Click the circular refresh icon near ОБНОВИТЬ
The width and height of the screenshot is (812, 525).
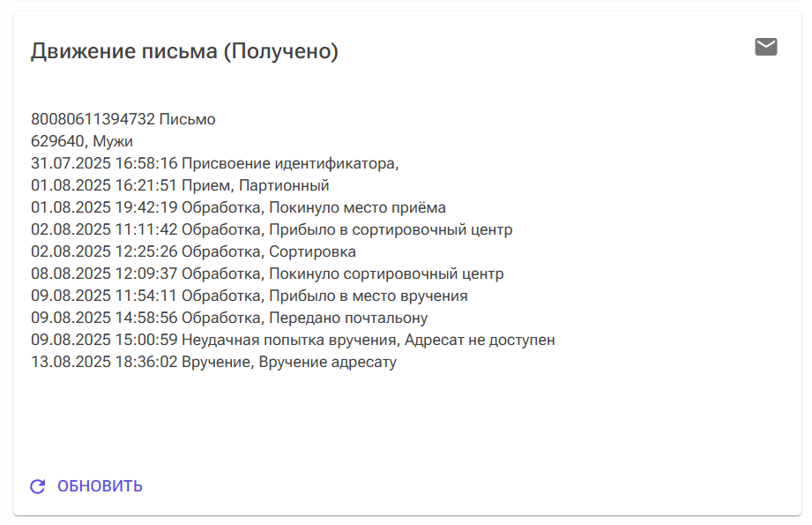pos(36,484)
